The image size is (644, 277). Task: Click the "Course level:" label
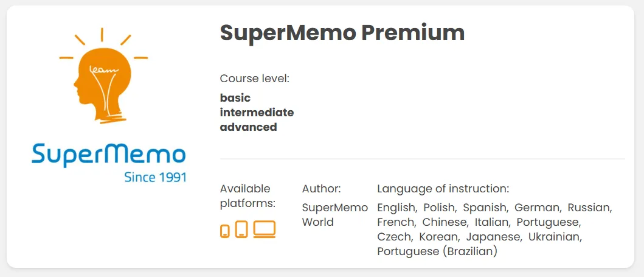254,79
